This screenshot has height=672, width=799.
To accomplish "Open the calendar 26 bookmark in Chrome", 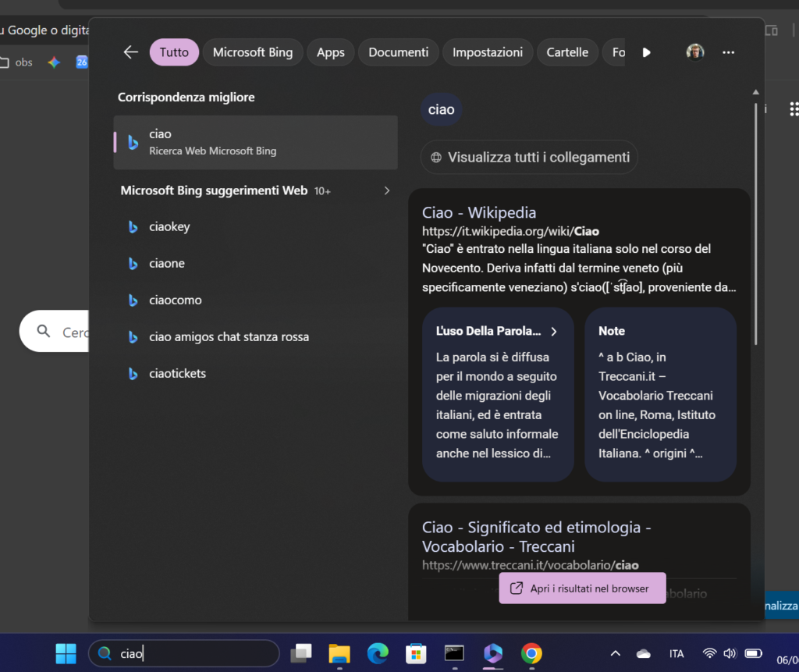I will coord(81,62).
